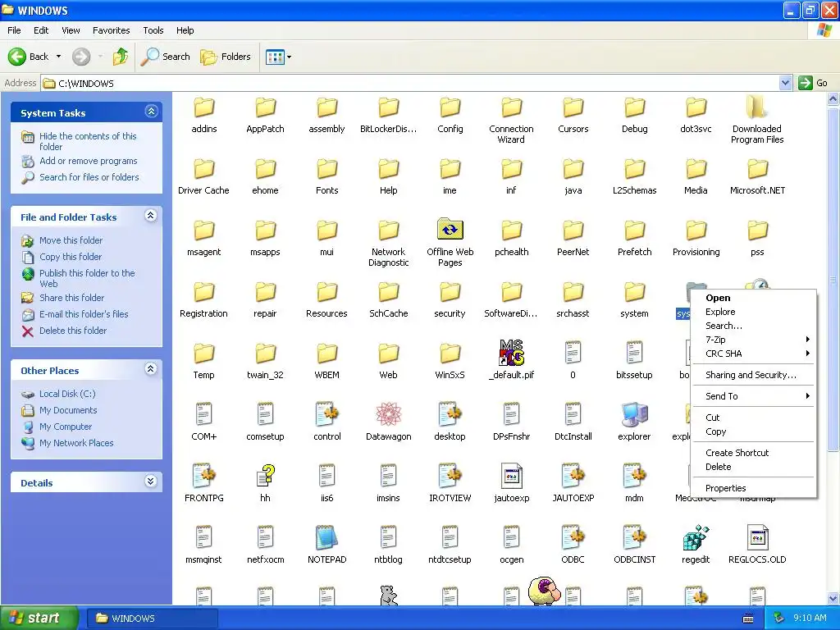Choose Sharing and Security in context menu
Image resolution: width=840 pixels, height=630 pixels.
coord(753,375)
